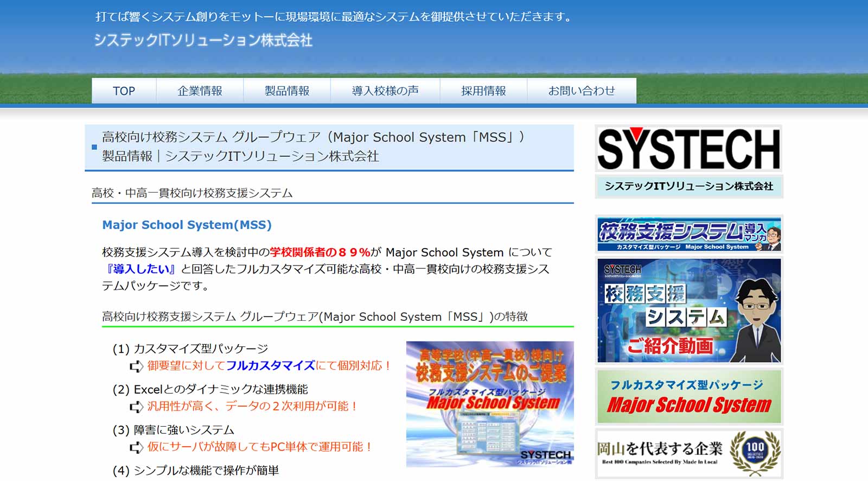The image size is (868, 481).
Task: Click the 仮にサーバが故障してもPC単体で運用可能！ text
Action: click(x=259, y=447)
